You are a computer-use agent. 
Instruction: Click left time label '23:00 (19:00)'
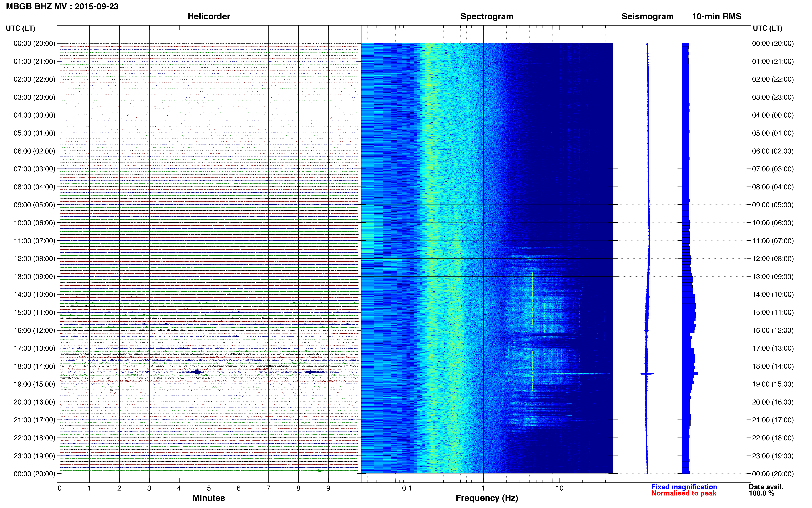tap(34, 456)
